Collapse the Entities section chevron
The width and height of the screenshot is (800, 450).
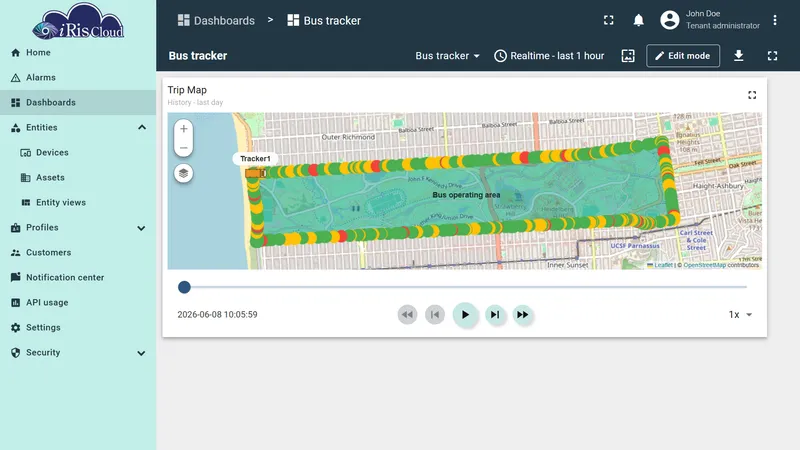point(142,128)
